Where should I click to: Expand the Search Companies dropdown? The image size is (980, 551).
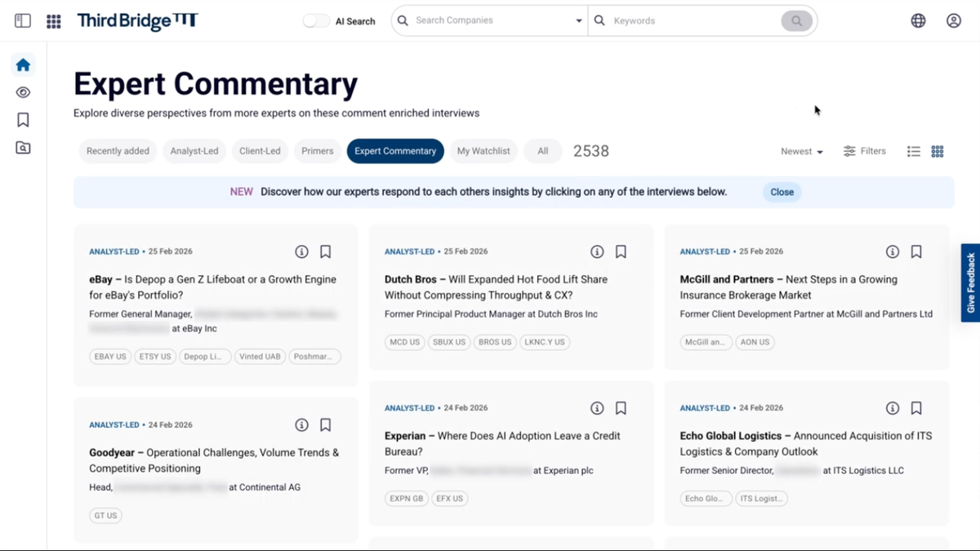pos(578,20)
